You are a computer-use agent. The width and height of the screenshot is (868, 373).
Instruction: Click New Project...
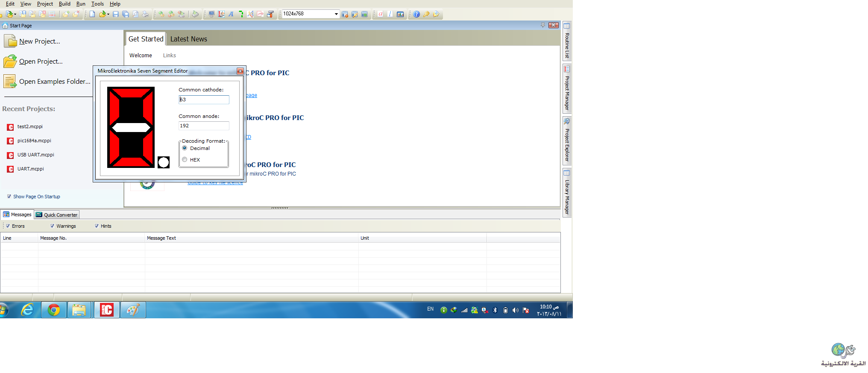(32, 41)
